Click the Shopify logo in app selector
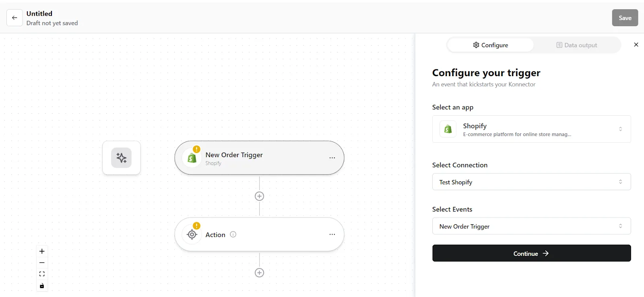 [x=448, y=129]
